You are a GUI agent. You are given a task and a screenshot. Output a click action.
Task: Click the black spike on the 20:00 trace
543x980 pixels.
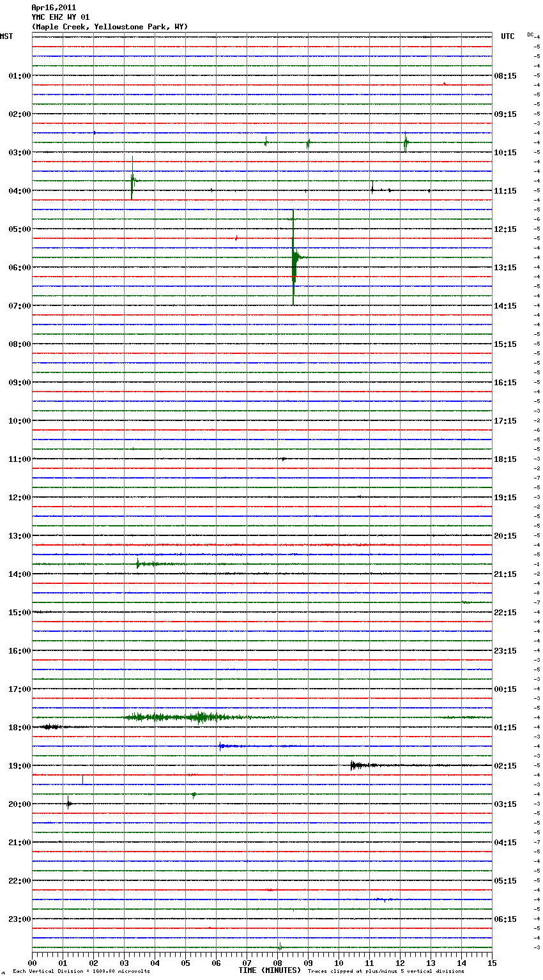(x=68, y=804)
